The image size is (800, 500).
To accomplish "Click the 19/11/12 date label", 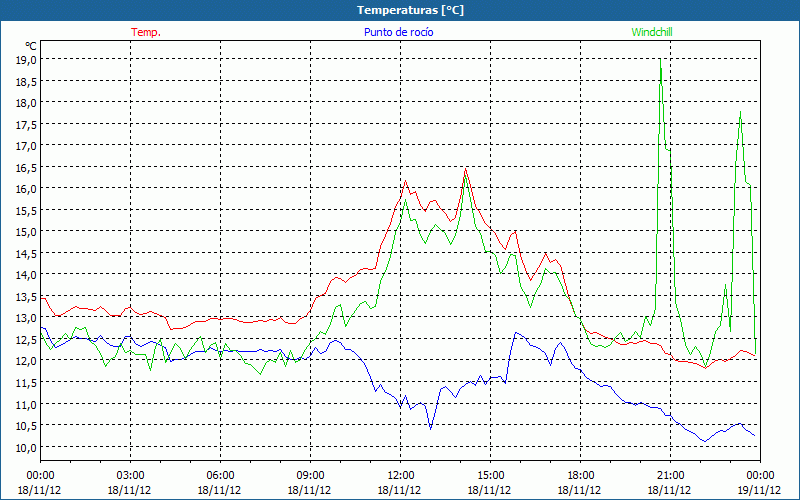I will (x=760, y=490).
